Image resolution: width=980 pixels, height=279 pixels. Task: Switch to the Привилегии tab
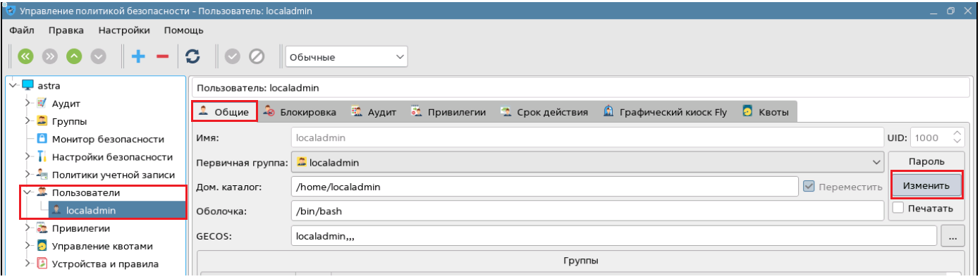click(x=448, y=112)
